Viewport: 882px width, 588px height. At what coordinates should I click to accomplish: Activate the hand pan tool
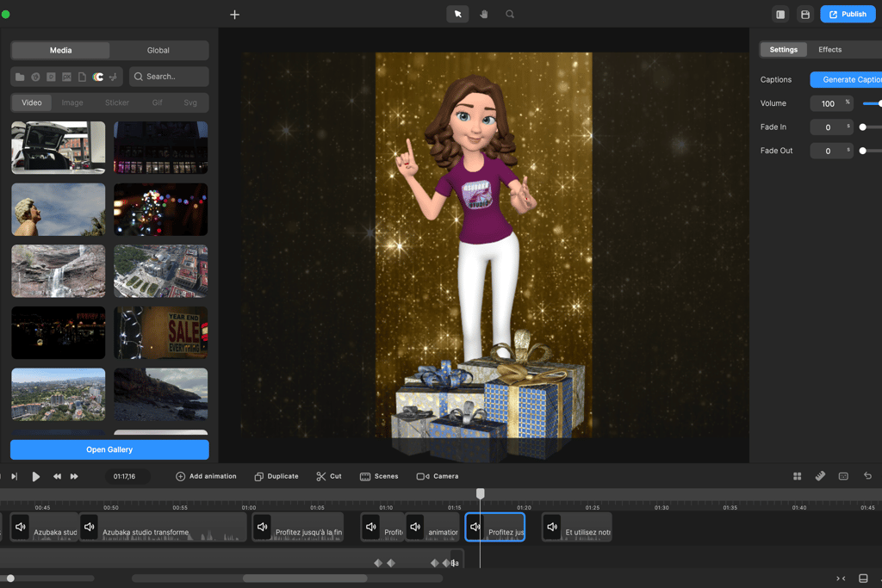coord(484,14)
